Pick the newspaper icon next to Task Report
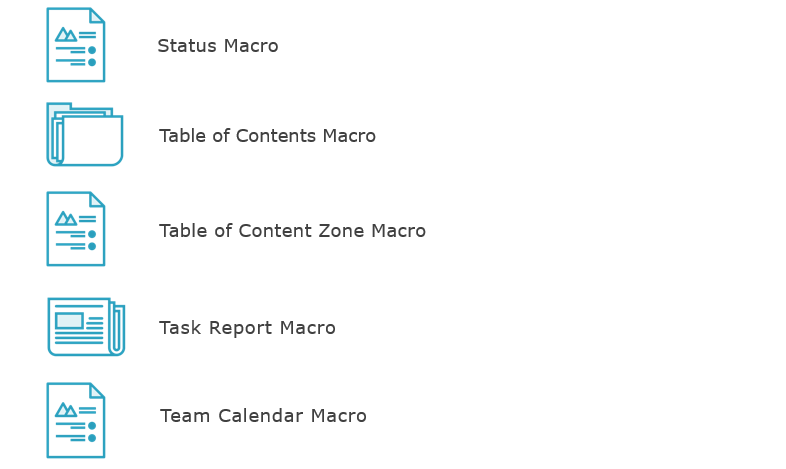Image resolution: width=786 pixels, height=469 pixels. click(86, 327)
